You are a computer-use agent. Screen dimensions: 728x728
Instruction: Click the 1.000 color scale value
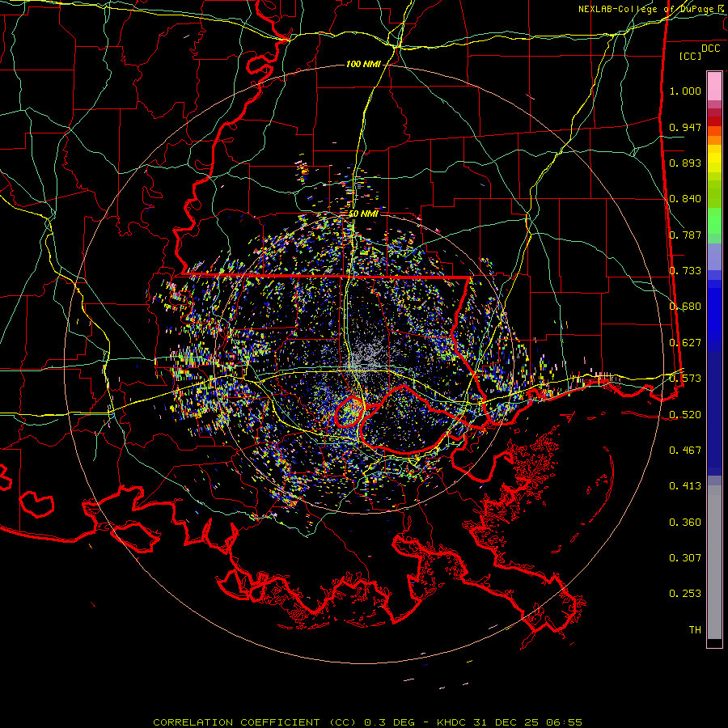[685, 91]
